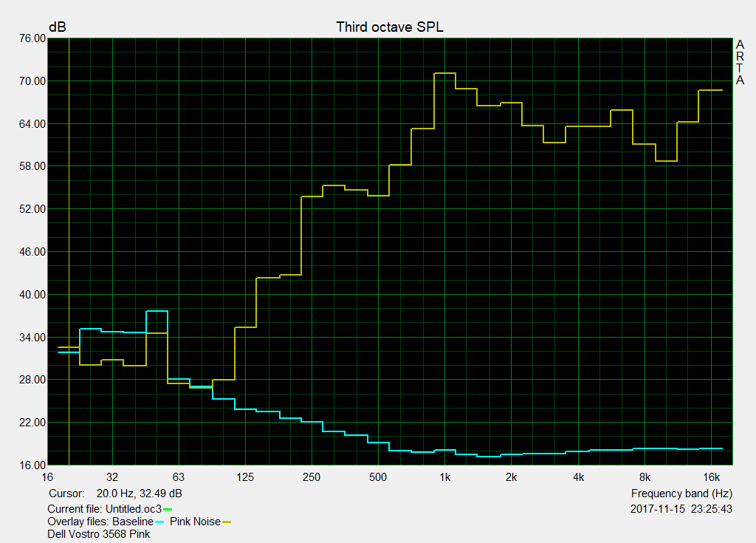Click the cursor readout '20.0 Hz, 32.49 dB'
756x543 pixels.
(140, 494)
